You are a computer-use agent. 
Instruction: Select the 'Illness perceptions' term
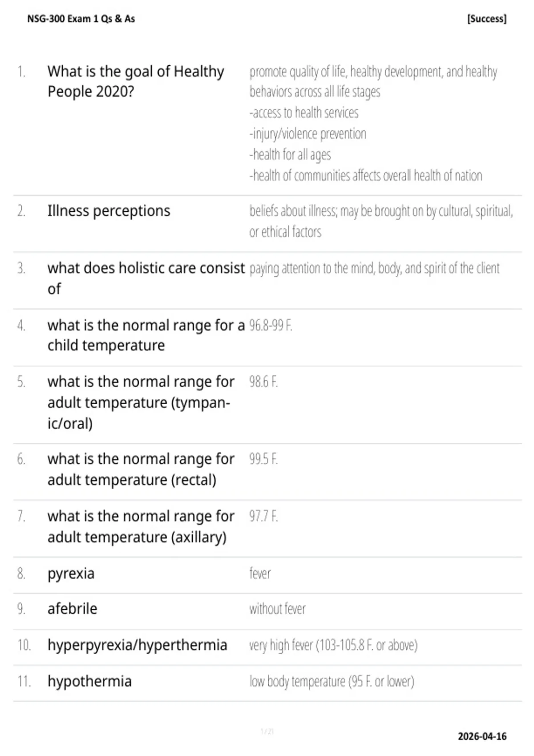109,211
